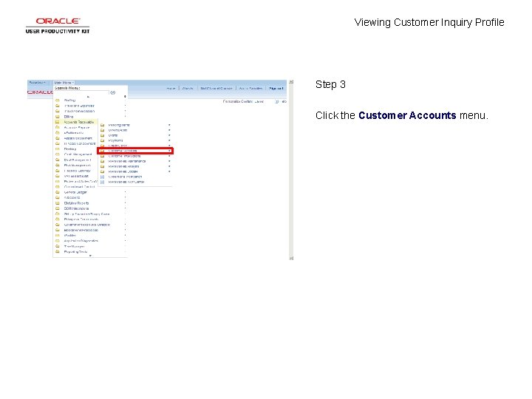This screenshot has height=399, width=532.
Task: Select Risk Management in Main Menu
Action: point(77,166)
